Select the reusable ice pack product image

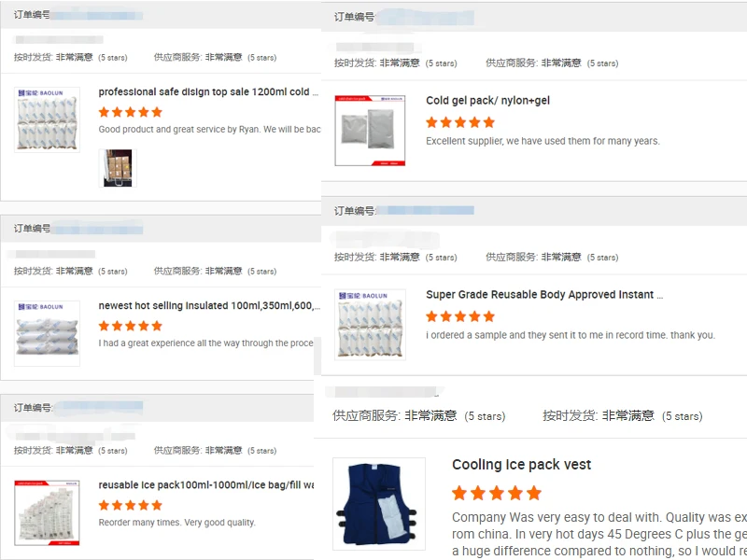[x=48, y=512]
